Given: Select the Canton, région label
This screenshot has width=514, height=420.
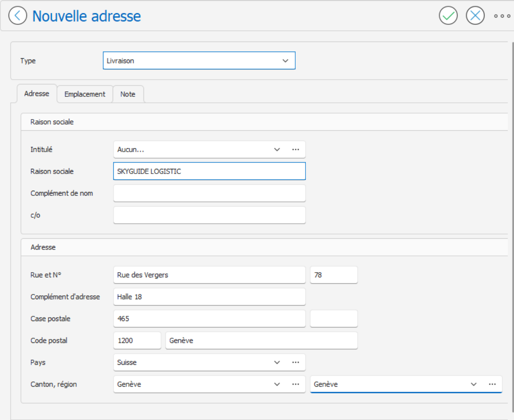Looking at the screenshot, I should pos(54,384).
